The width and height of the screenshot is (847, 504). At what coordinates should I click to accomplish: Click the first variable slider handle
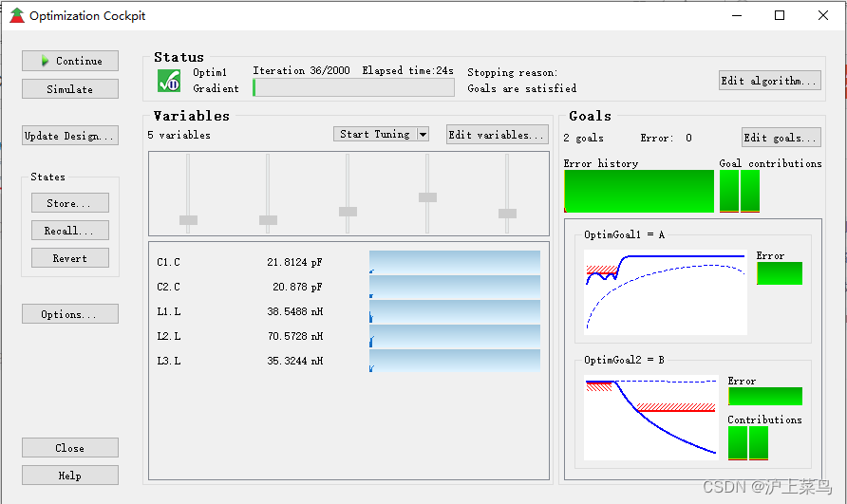pos(189,220)
